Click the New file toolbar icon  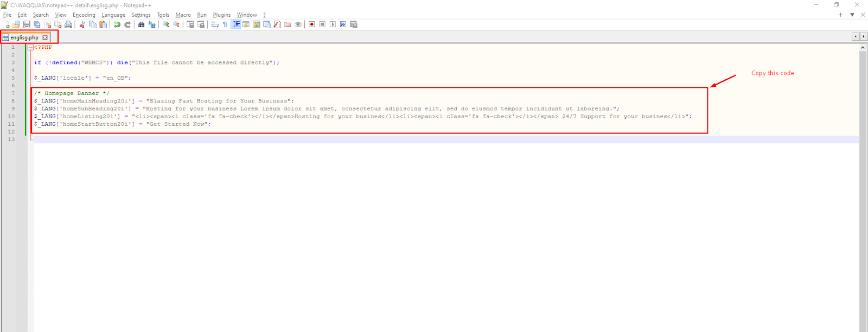(x=6, y=24)
